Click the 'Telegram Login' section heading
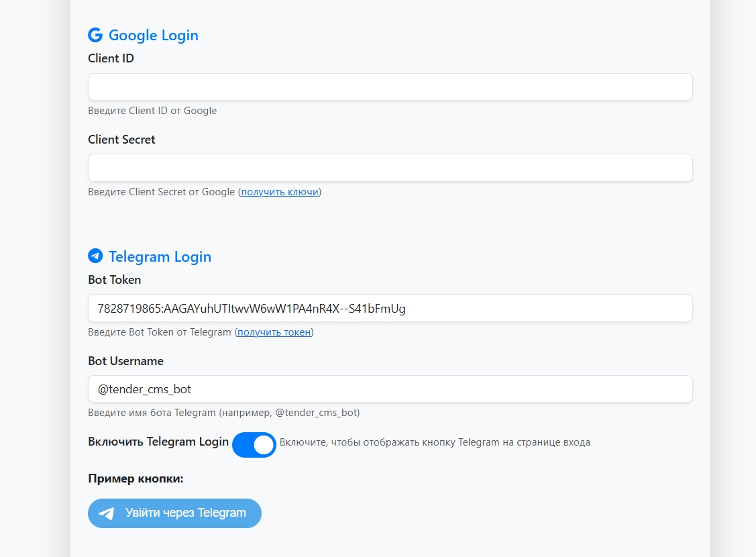The height and width of the screenshot is (557, 756). pyautogui.click(x=160, y=256)
